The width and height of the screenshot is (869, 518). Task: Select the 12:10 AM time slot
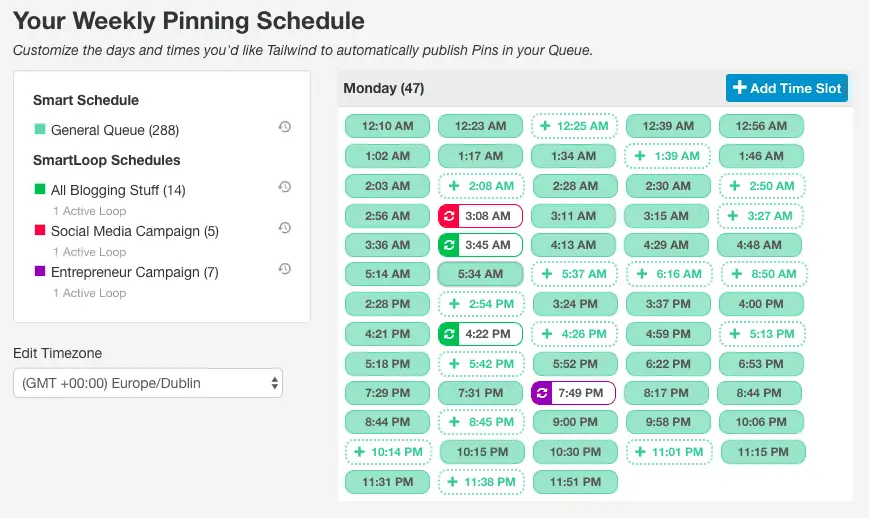click(x=387, y=126)
